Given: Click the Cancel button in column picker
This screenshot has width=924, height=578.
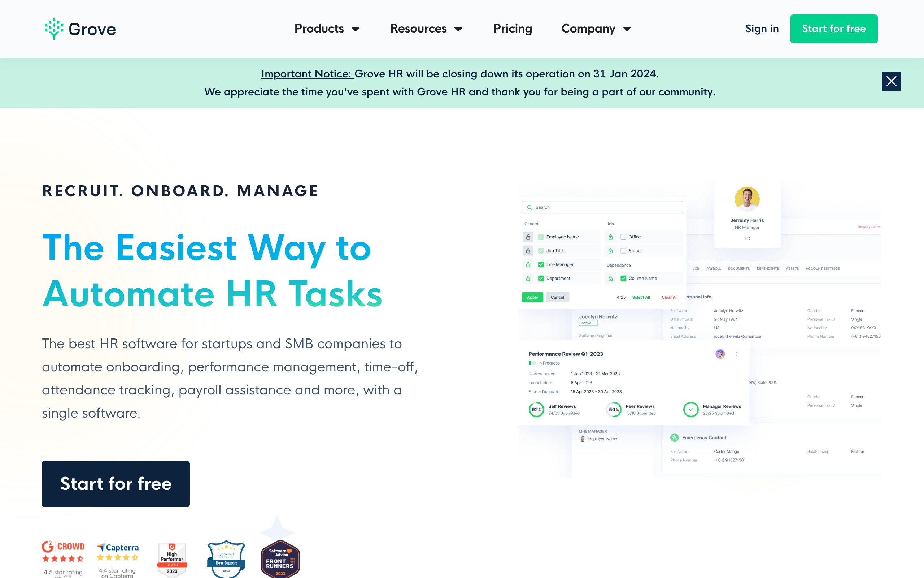Looking at the screenshot, I should pyautogui.click(x=557, y=297).
